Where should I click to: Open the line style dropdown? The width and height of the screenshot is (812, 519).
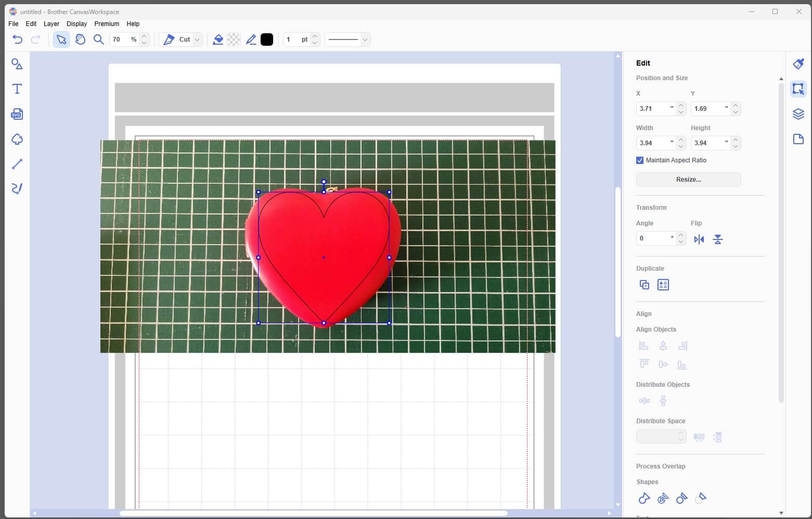(365, 40)
